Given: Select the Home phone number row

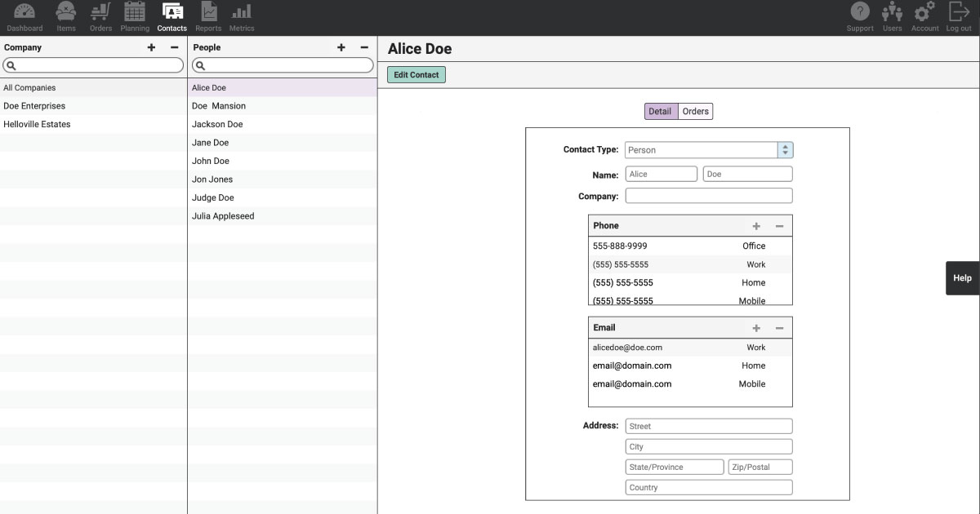Looking at the screenshot, I should point(690,283).
